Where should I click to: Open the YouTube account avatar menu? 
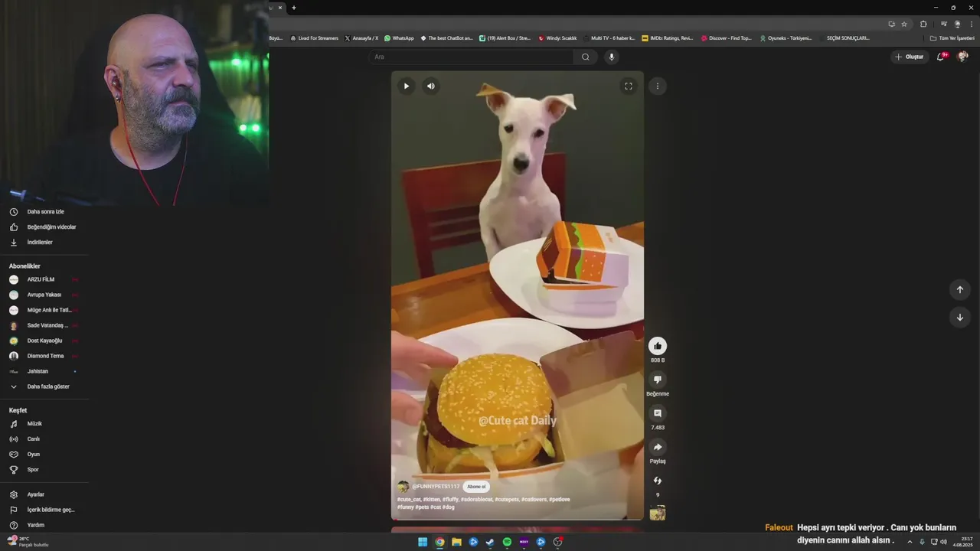click(x=963, y=57)
